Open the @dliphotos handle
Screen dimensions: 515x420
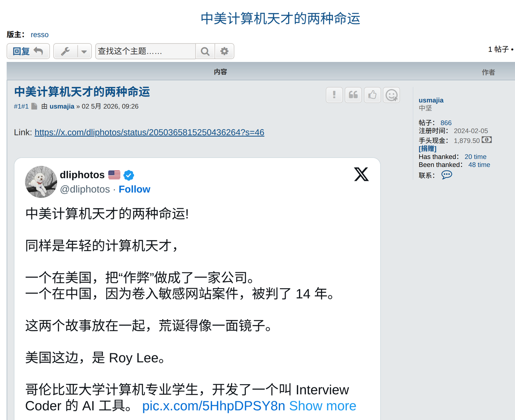pyautogui.click(x=85, y=189)
